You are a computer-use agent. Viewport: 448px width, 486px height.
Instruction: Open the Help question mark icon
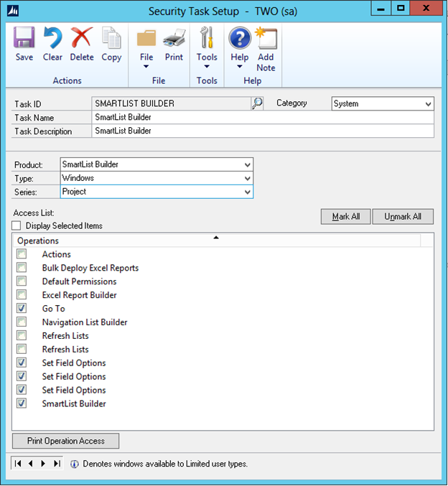coord(240,38)
